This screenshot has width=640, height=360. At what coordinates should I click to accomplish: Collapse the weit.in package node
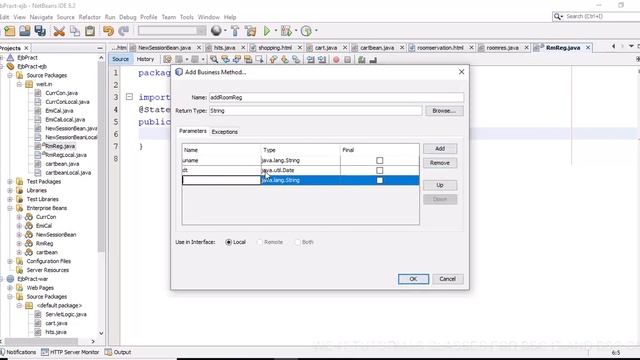(19, 84)
